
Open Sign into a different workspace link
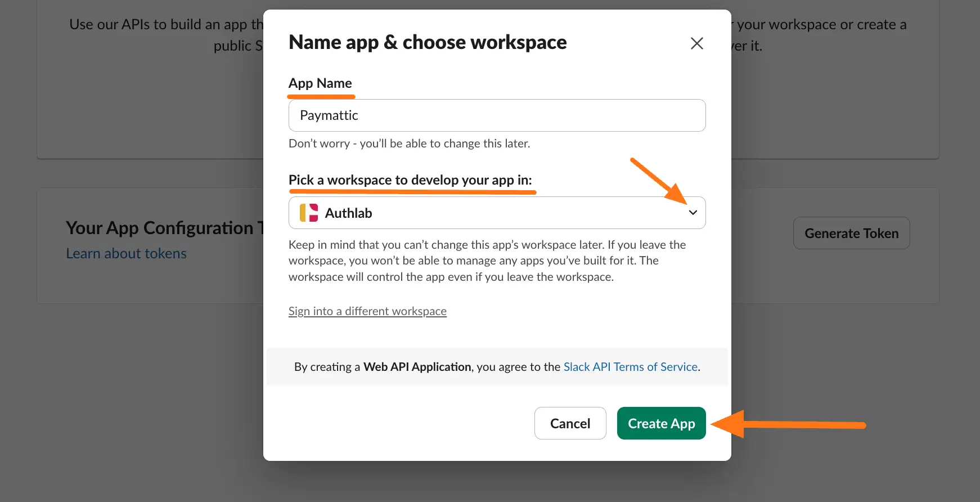pyautogui.click(x=367, y=311)
